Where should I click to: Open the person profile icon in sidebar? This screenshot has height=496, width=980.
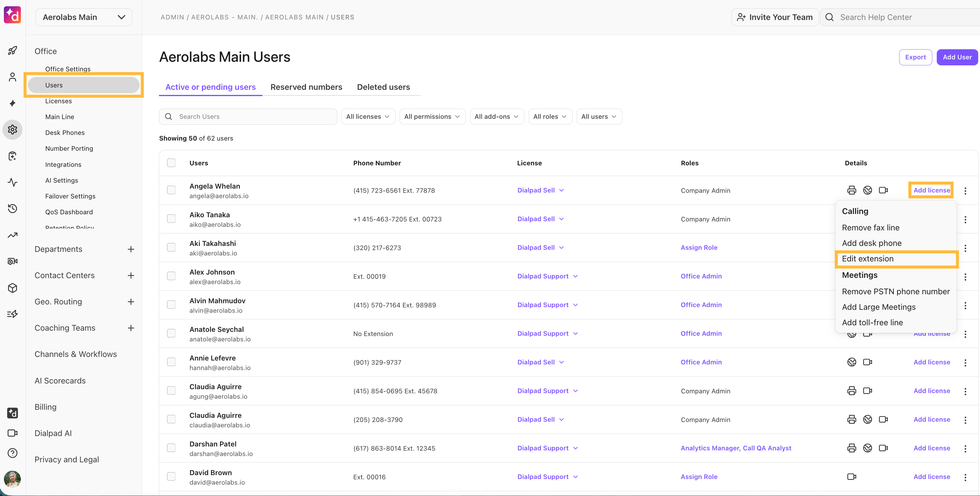tap(13, 77)
